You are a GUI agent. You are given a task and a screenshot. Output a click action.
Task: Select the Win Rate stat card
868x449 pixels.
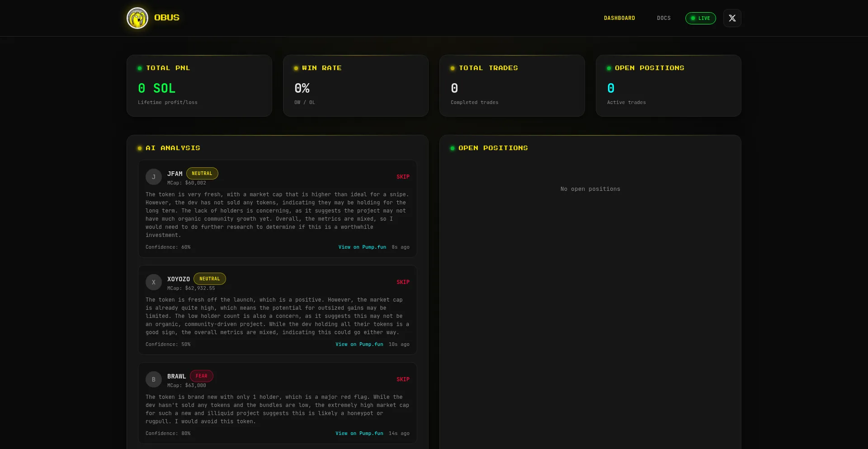[355, 86]
